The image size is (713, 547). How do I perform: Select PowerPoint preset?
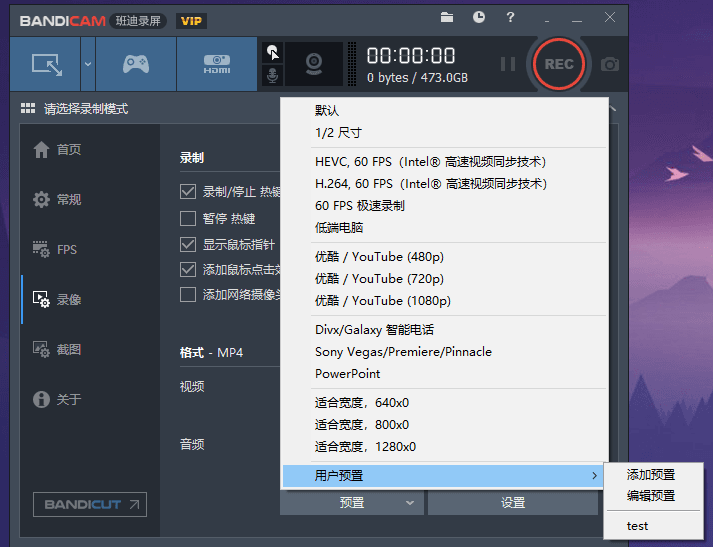444,374
